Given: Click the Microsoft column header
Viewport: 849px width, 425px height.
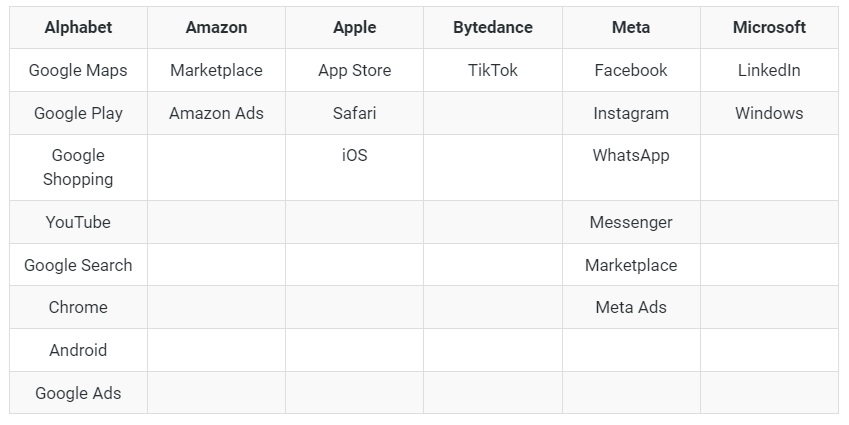Looking at the screenshot, I should [x=769, y=28].
